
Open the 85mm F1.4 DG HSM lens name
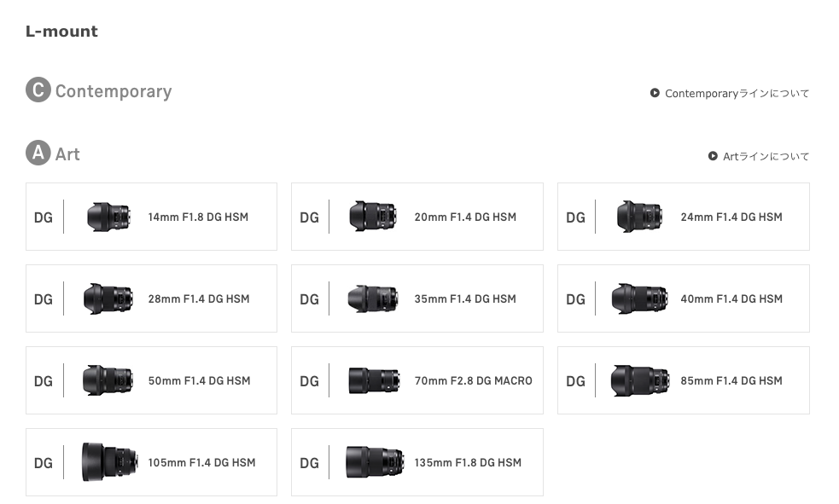pyautogui.click(x=731, y=380)
